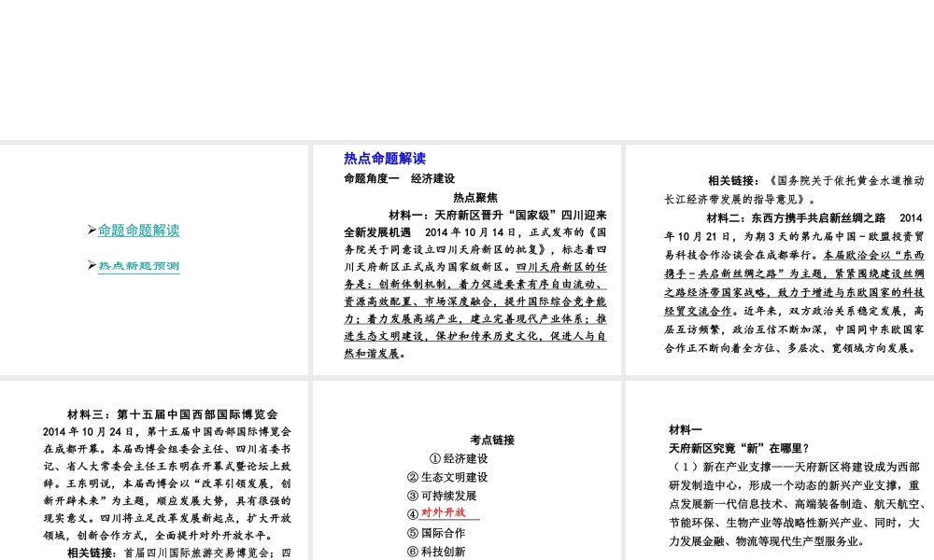Click the text 材料二：东西方携手共启新丝绸之路

click(797, 218)
